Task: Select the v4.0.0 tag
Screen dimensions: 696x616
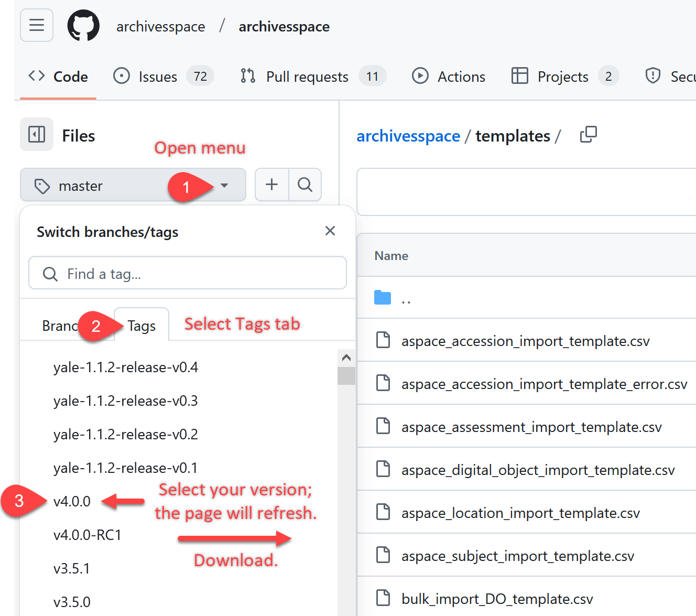Action: pos(72,501)
